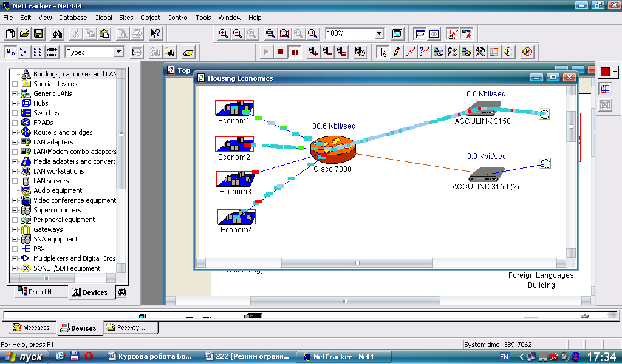The image size is (622, 364).
Task: Expand the LAN workstations node
Action: click(x=15, y=171)
